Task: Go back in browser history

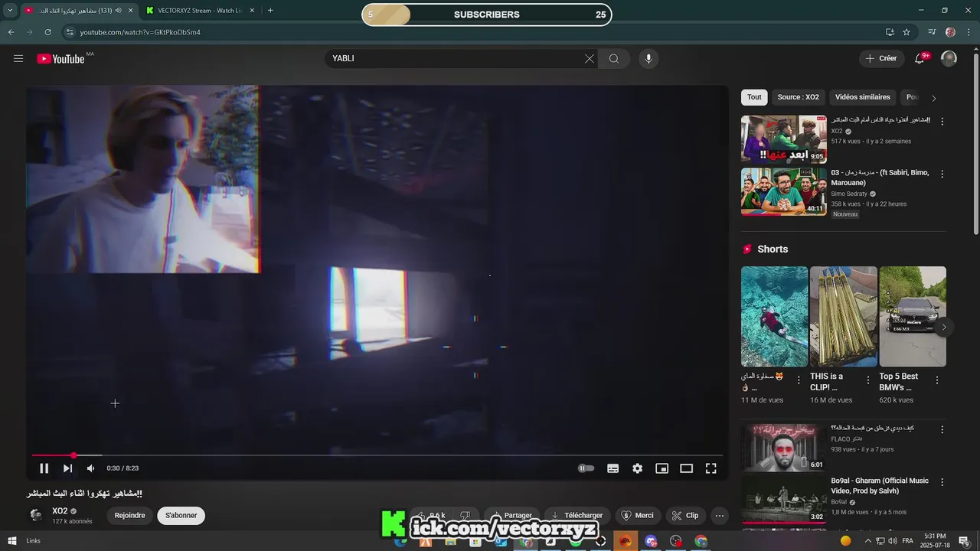Action: pos(11,32)
